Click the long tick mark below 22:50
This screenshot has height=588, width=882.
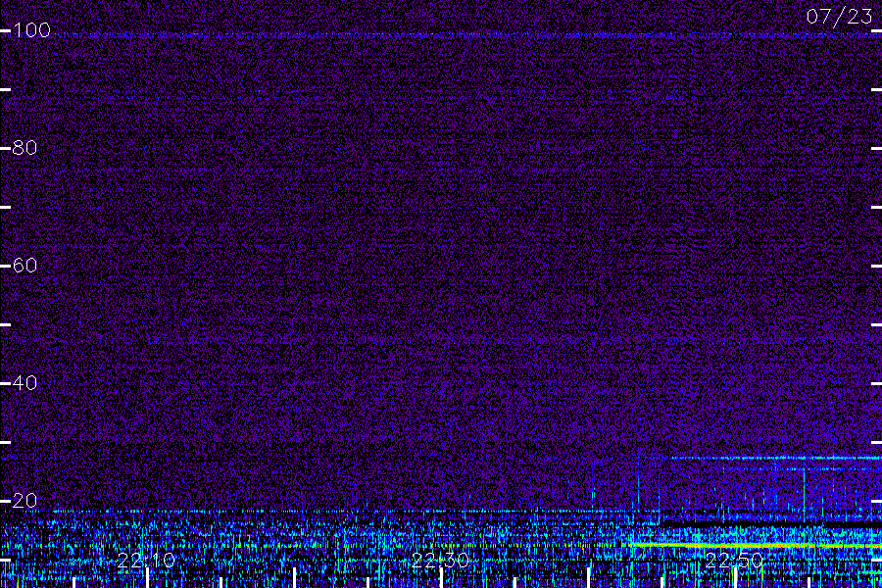(735, 578)
